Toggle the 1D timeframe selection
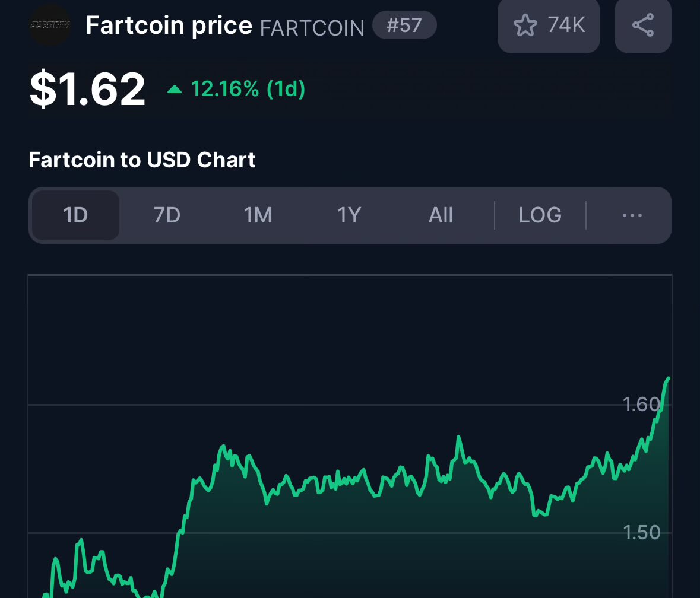 tap(75, 215)
